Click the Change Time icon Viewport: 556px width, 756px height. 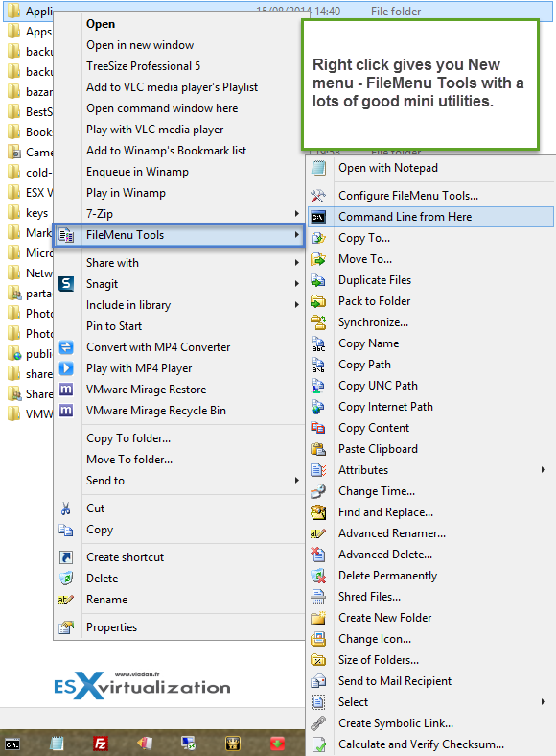(x=318, y=492)
